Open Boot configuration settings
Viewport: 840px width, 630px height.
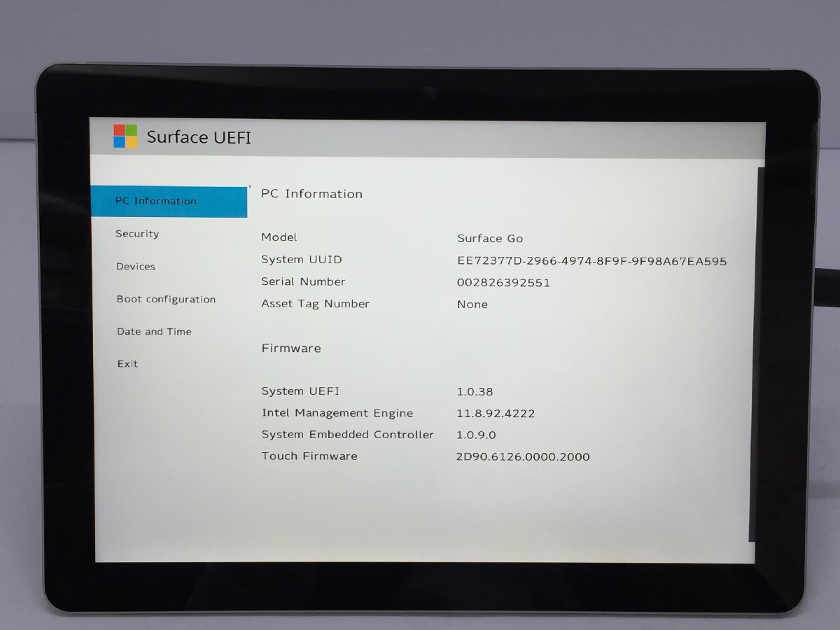point(166,300)
